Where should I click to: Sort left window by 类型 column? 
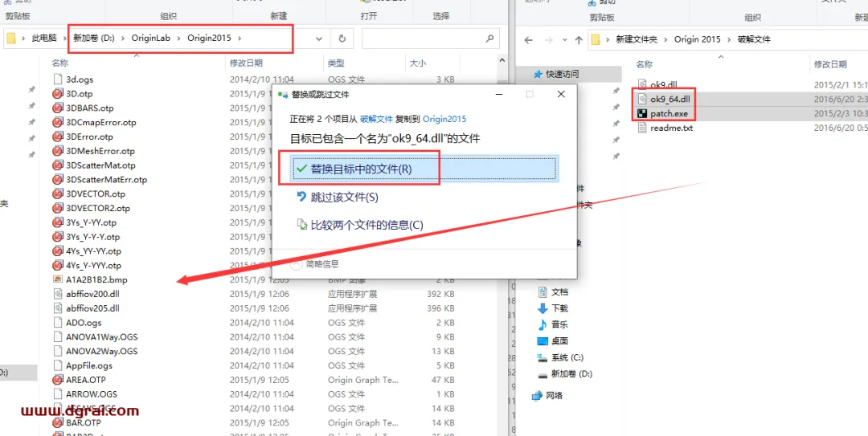tap(336, 63)
